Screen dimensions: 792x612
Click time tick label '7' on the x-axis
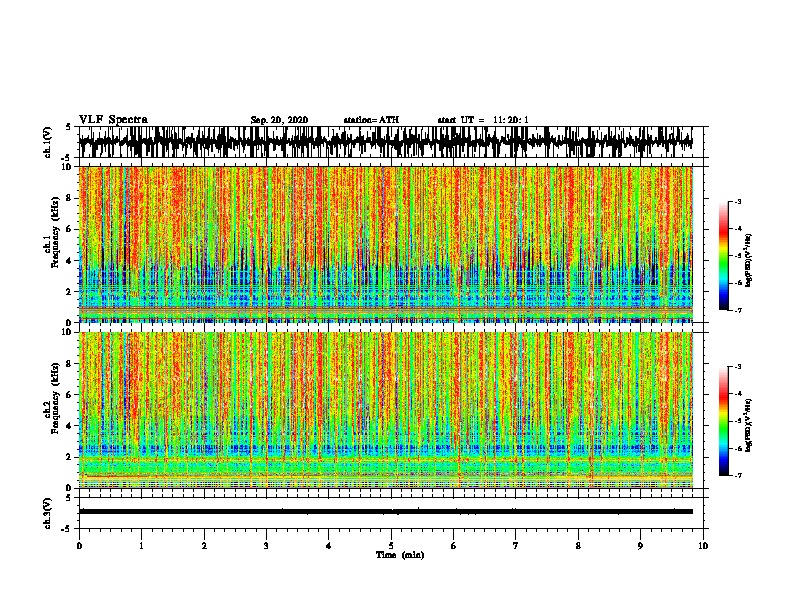tap(516, 546)
